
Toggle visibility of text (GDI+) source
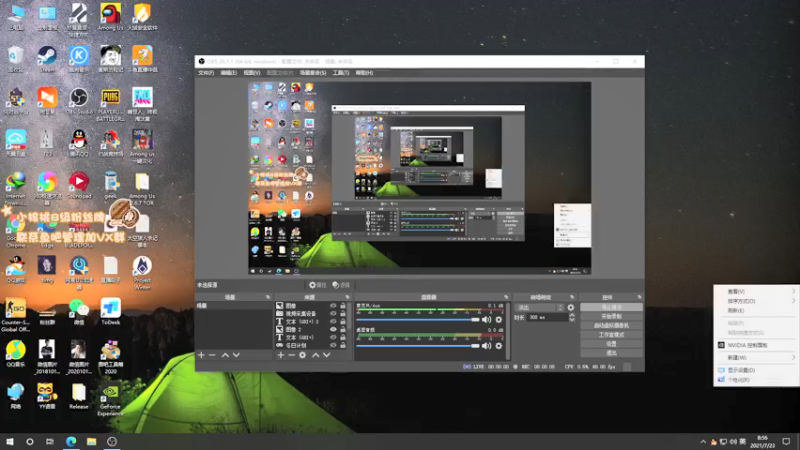pyautogui.click(x=333, y=337)
